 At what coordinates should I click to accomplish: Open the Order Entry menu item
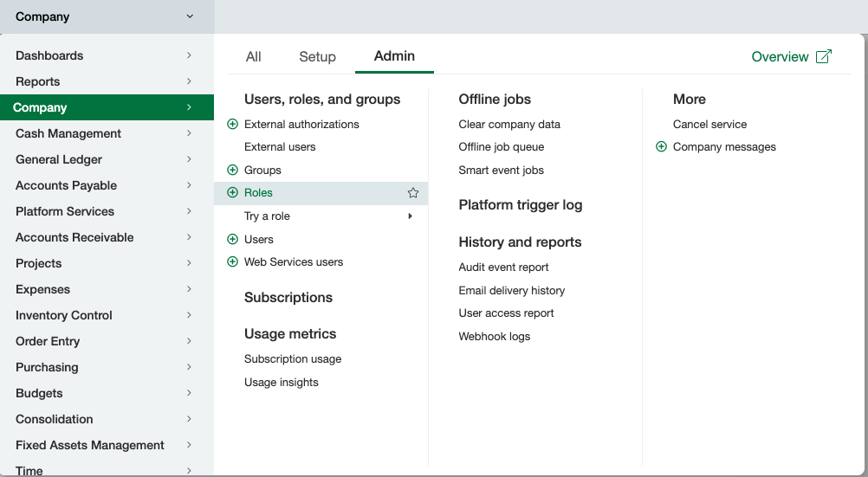pyautogui.click(x=107, y=341)
